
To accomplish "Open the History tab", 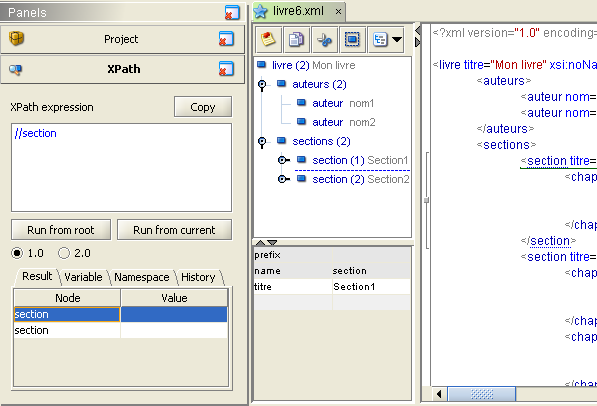I will [x=198, y=277].
